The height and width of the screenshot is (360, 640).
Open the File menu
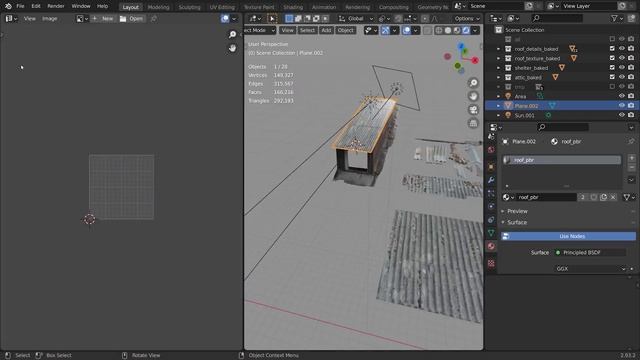click(x=20, y=6)
